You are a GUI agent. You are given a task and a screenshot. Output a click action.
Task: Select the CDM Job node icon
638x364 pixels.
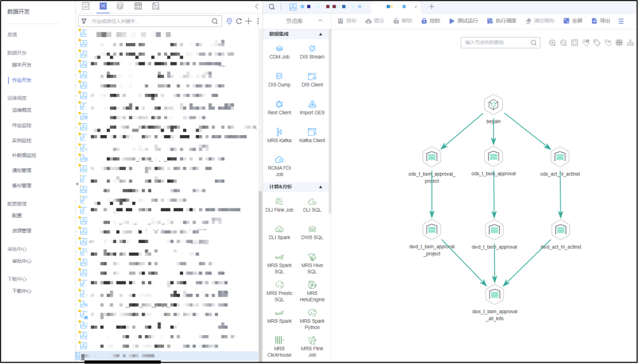(279, 48)
